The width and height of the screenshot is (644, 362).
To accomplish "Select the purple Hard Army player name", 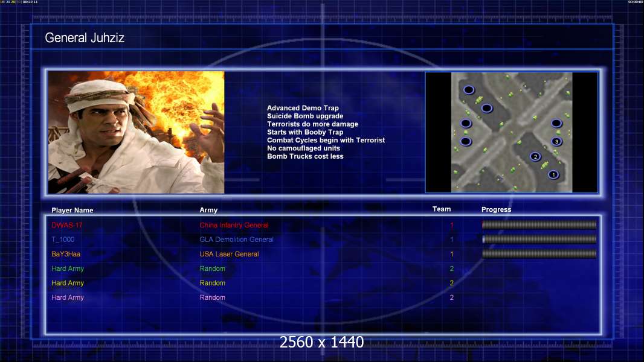I will [x=67, y=297].
